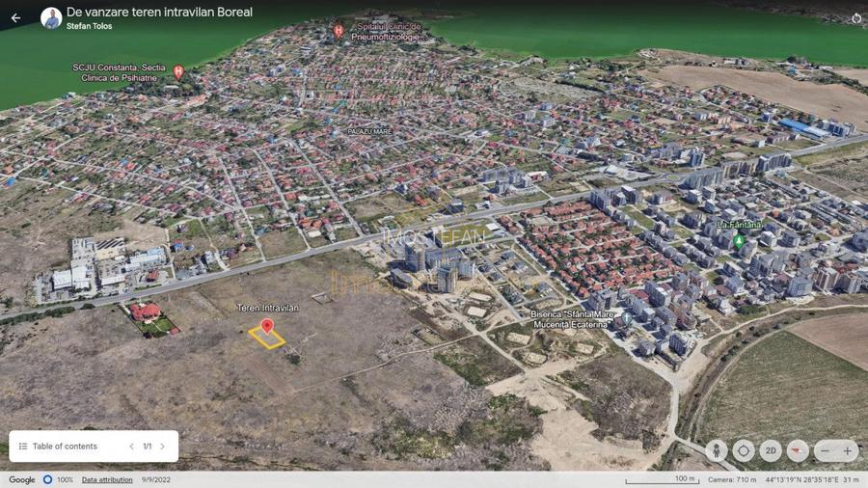Screen dimensions: 868x488
Task: Go to the previous slide arrow
Action: click(x=132, y=447)
